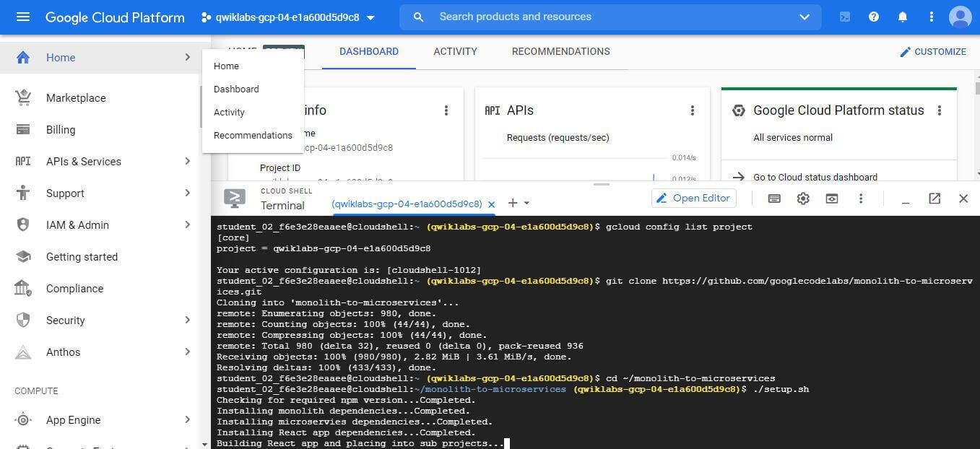This screenshot has width=980, height=449.
Task: Open notifications bell
Action: [903, 17]
